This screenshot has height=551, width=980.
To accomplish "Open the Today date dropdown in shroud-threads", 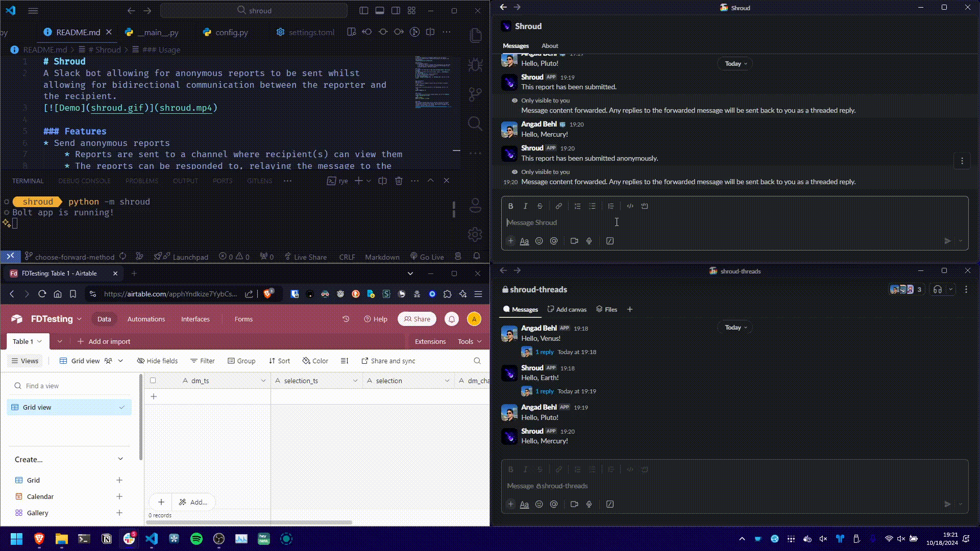I will [736, 328].
